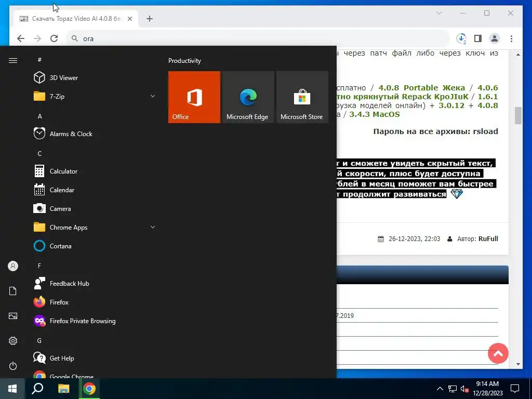
Task: Click Chrome icon on the taskbar
Action: (89, 389)
